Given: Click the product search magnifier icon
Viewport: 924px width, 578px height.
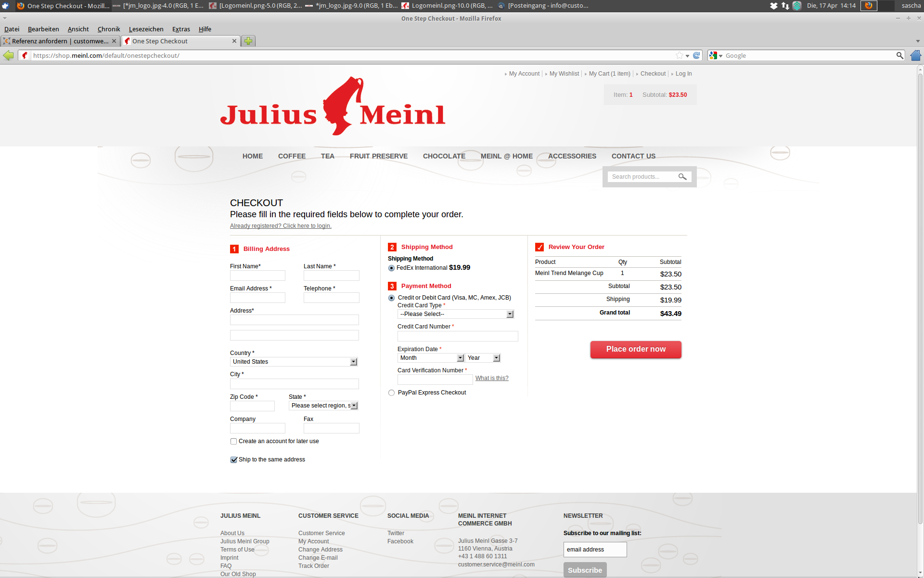Looking at the screenshot, I should pos(682,177).
